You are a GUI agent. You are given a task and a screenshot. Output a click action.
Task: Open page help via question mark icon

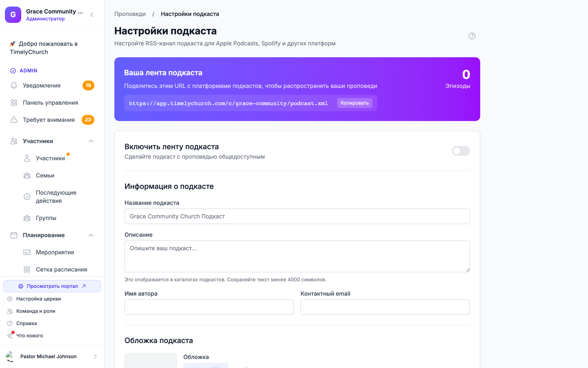click(x=472, y=36)
